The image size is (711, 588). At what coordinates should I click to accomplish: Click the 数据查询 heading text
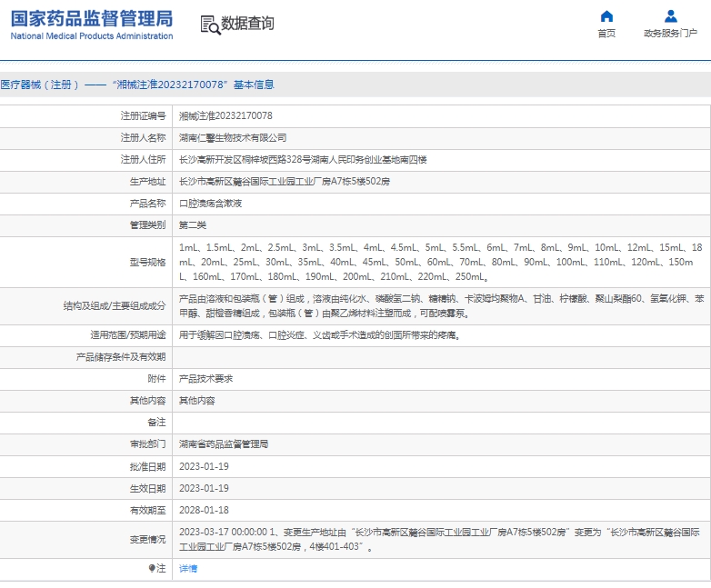pos(247,24)
